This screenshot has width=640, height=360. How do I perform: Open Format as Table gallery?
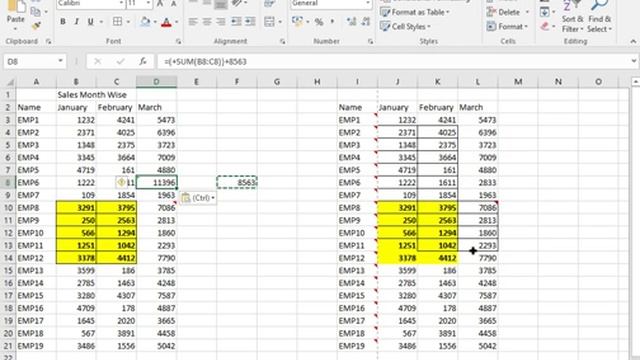(x=414, y=12)
